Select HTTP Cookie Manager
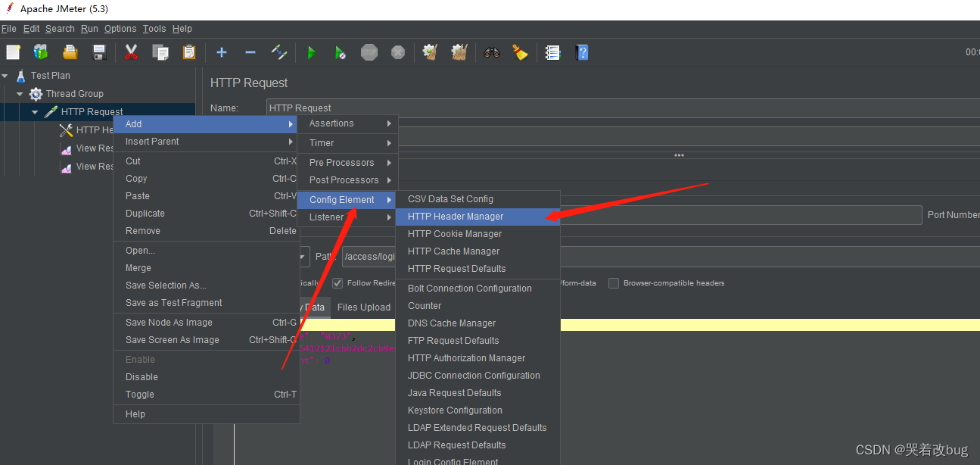 coord(478,234)
